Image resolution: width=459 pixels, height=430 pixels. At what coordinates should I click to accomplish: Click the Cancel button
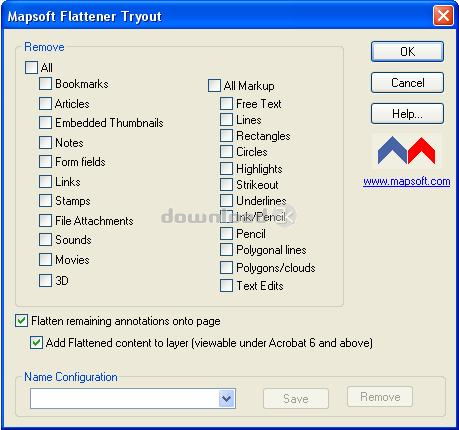[x=407, y=82]
